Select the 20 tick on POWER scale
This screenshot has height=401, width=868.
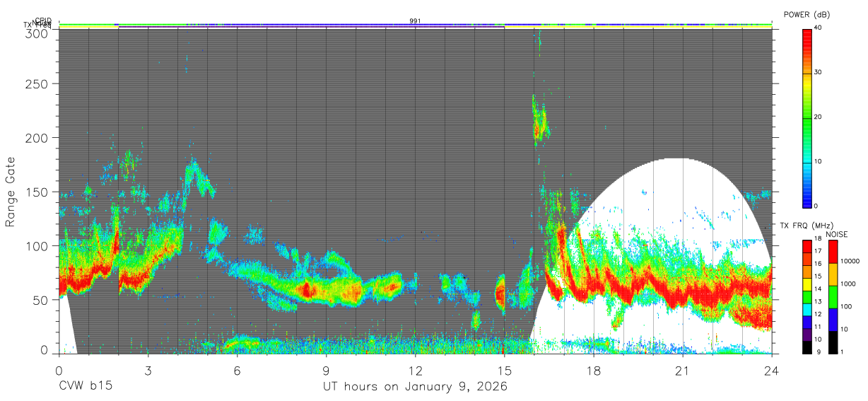coord(819,117)
